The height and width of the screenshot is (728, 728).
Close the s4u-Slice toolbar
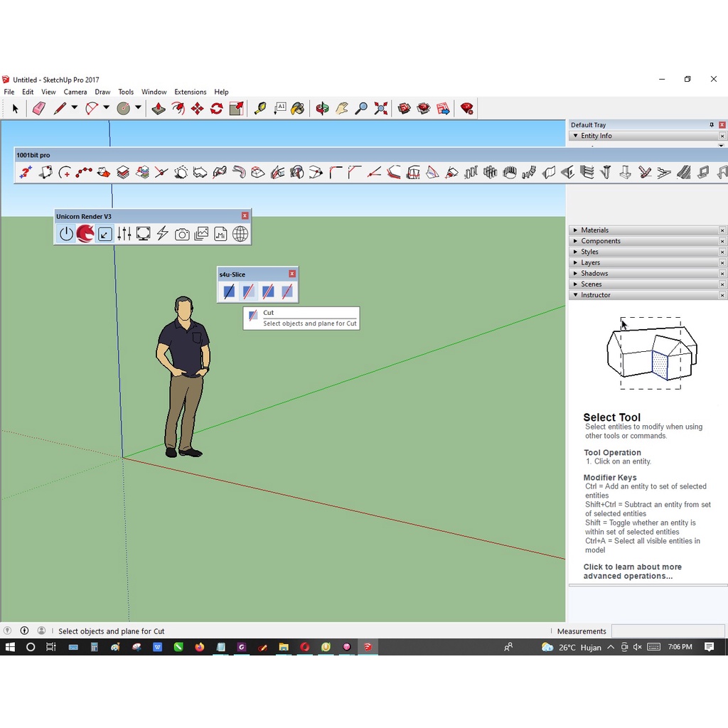pyautogui.click(x=292, y=274)
